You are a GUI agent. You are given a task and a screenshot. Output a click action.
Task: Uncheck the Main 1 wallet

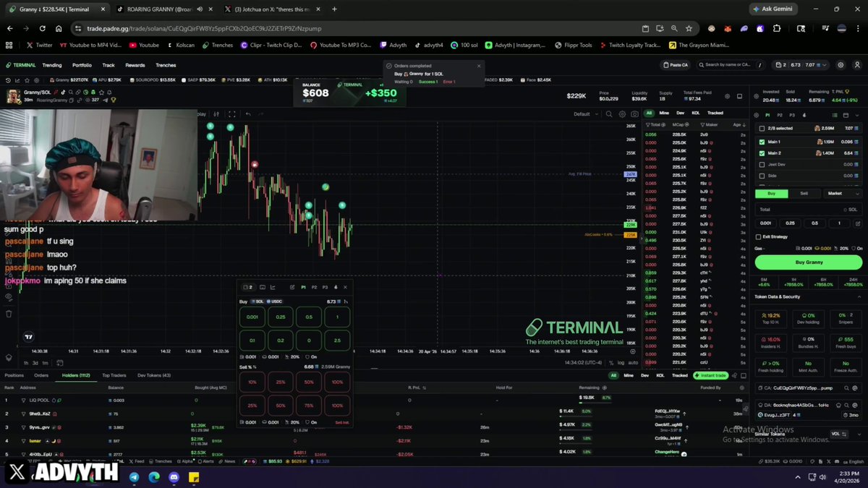tap(762, 142)
